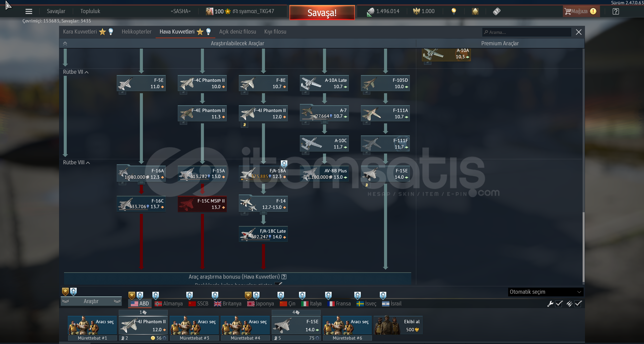Select the F-15E card in research tree
644x344 pixels.
[385, 174]
